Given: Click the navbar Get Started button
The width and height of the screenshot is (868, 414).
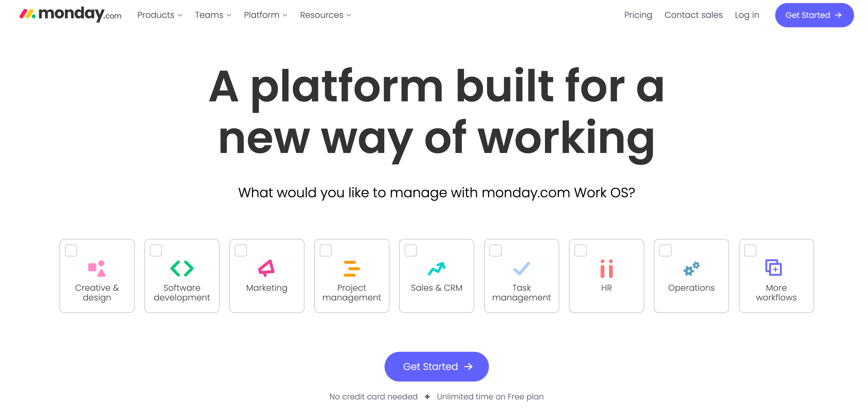Looking at the screenshot, I should click(812, 15).
